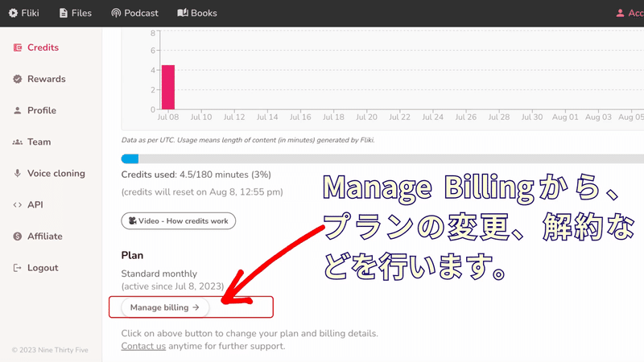Follow the Contact us link
The width and height of the screenshot is (644, 362).
(x=143, y=346)
